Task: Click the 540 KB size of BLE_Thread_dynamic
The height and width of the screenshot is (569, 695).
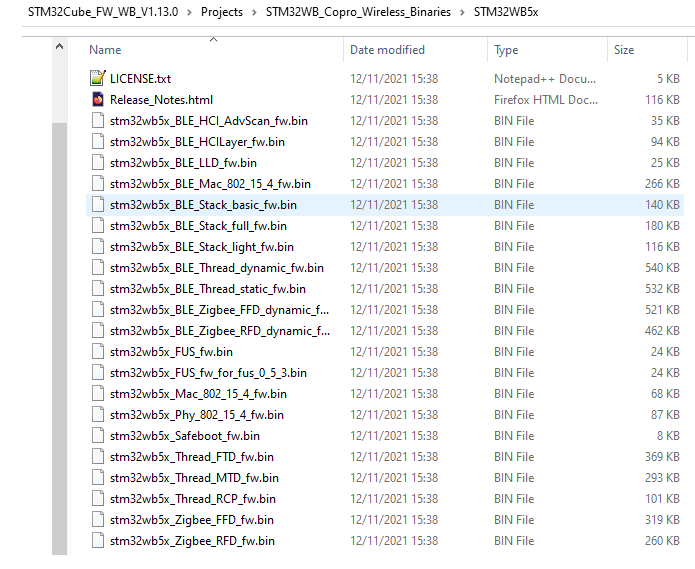Action: coord(662,268)
